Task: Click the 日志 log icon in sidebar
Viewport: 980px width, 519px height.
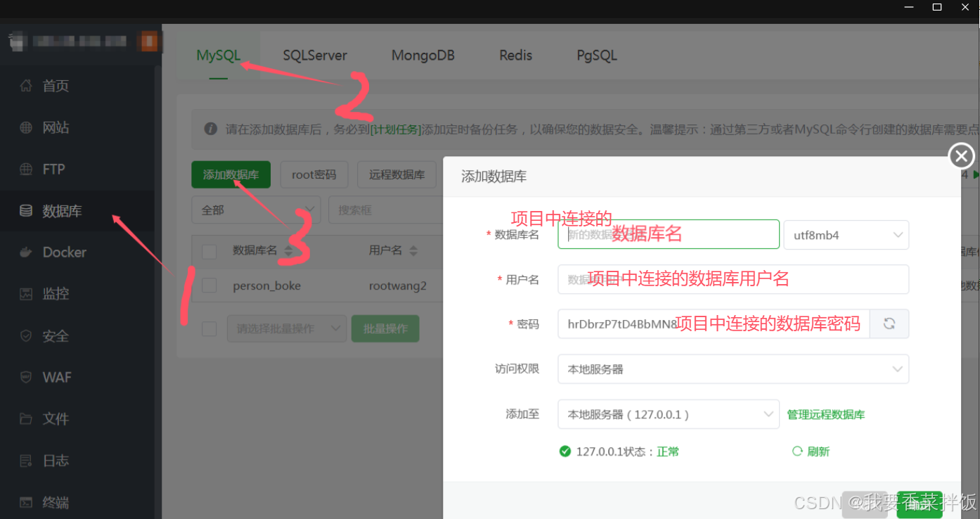Action: (x=26, y=461)
